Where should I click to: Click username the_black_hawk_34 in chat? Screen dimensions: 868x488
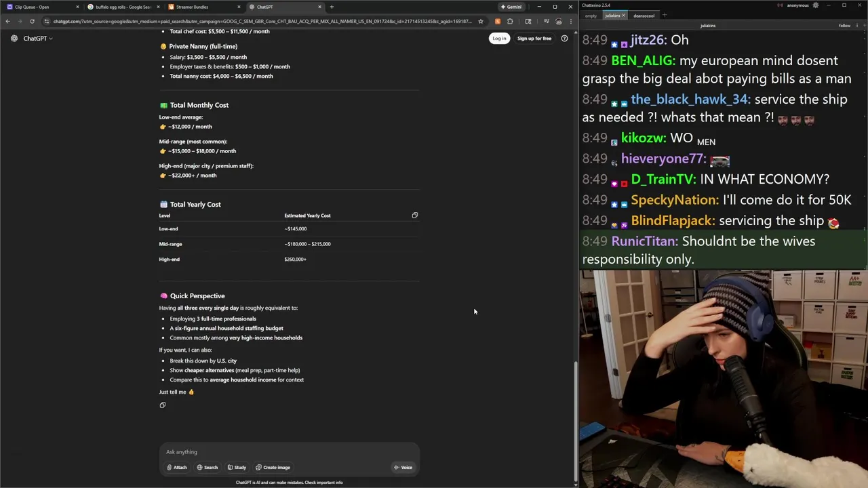click(690, 99)
